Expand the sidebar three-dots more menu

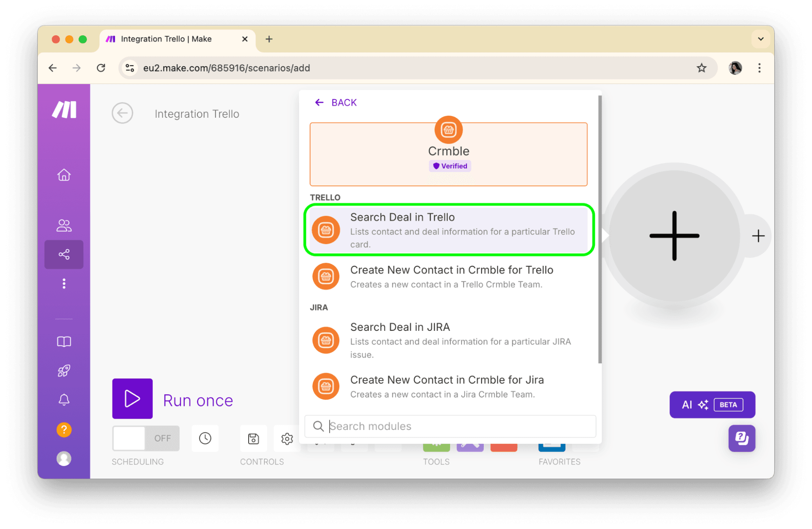coord(64,283)
